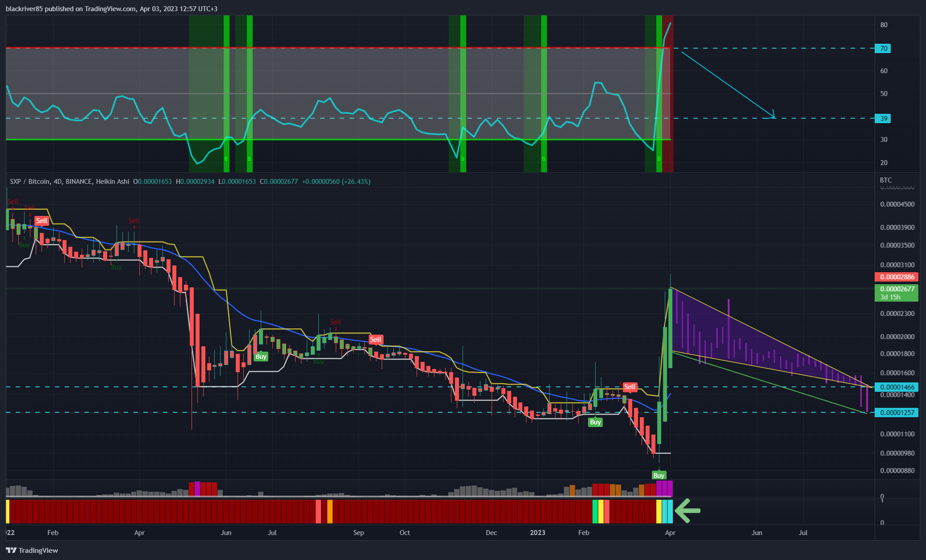Click the '3d 15h' bar countdown
The height and width of the screenshot is (560, 926).
(890, 297)
